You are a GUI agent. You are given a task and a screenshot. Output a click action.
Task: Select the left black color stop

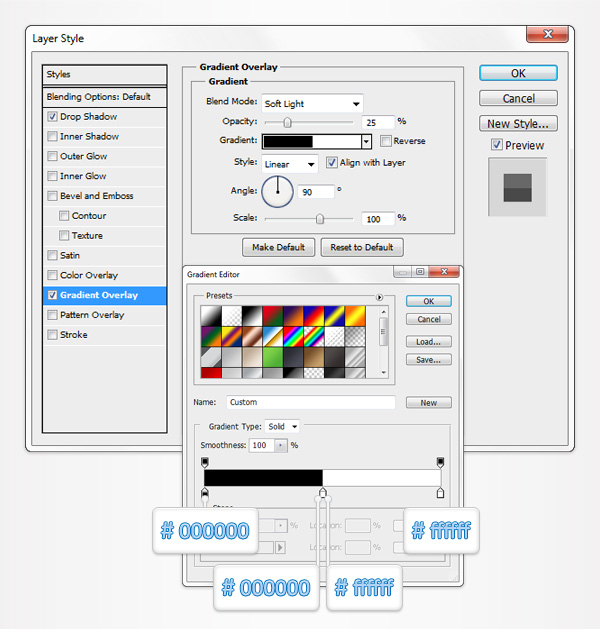205,493
